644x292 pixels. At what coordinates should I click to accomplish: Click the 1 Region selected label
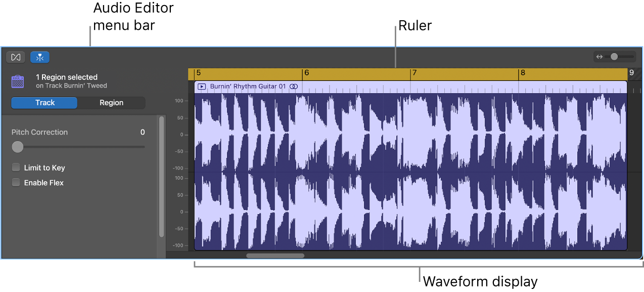coord(66,77)
